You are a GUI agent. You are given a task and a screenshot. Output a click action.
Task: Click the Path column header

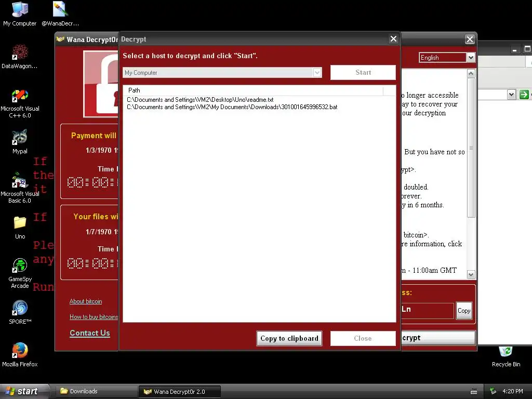pos(253,90)
